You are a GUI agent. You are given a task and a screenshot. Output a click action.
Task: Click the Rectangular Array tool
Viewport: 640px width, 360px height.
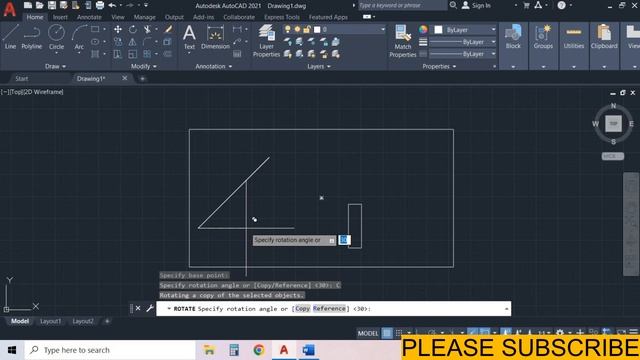pyautogui.click(x=147, y=54)
